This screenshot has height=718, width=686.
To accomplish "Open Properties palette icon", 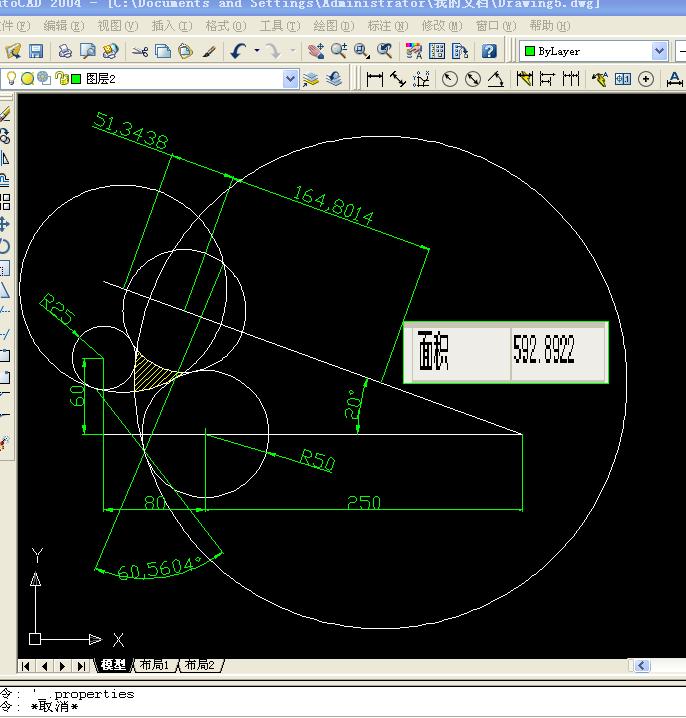I will click(414, 51).
